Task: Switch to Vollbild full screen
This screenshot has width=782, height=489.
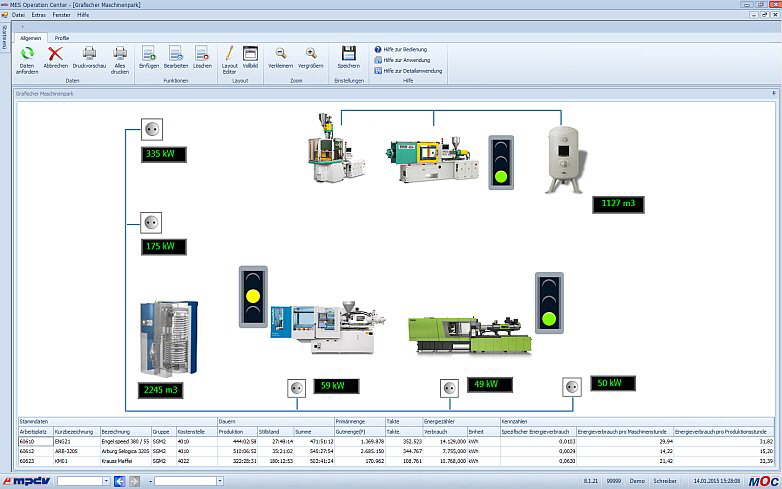Action: click(x=250, y=53)
